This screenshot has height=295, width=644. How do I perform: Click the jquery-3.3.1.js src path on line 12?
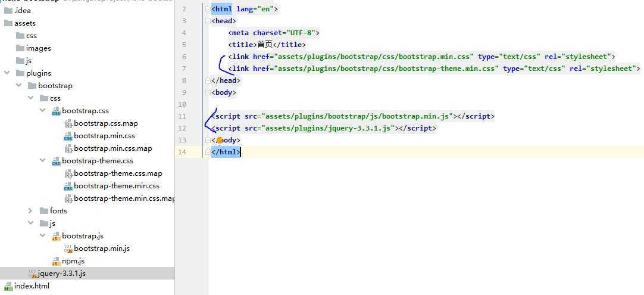click(x=328, y=128)
